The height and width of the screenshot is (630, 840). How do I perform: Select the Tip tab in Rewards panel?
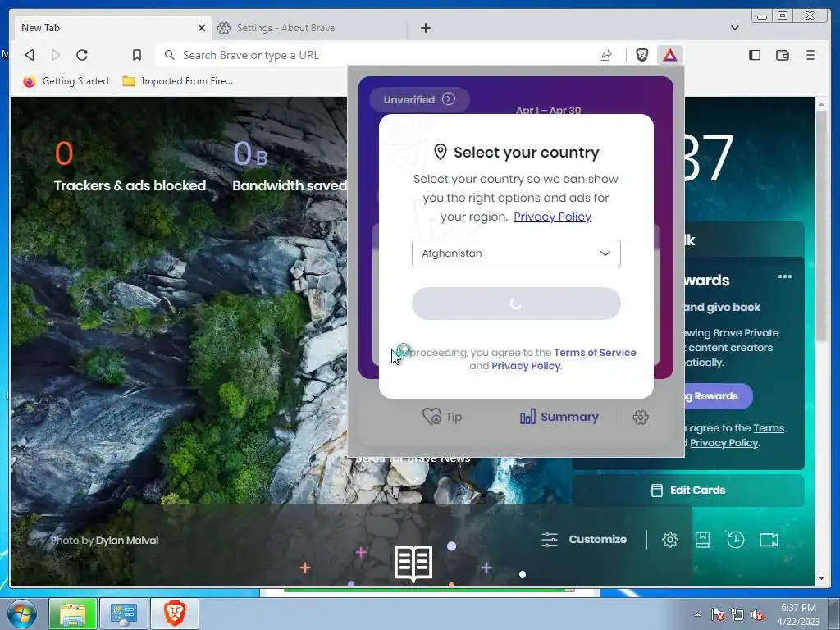tap(442, 417)
